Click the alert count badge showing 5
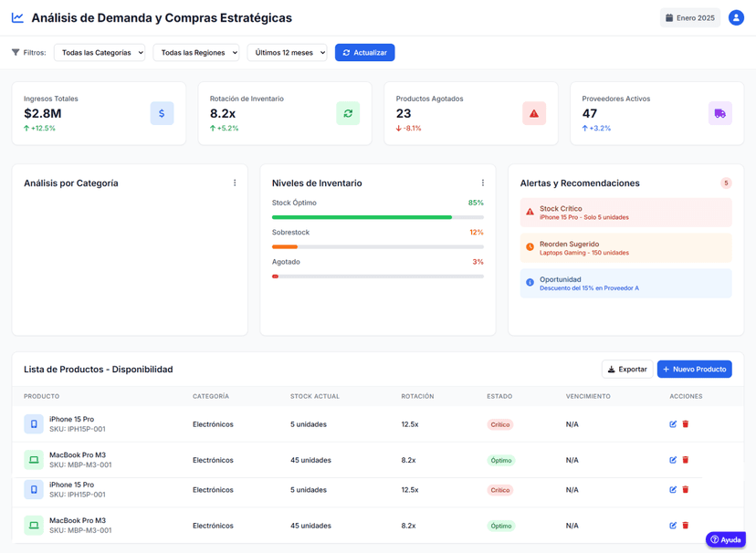The width and height of the screenshot is (756, 553). click(726, 183)
